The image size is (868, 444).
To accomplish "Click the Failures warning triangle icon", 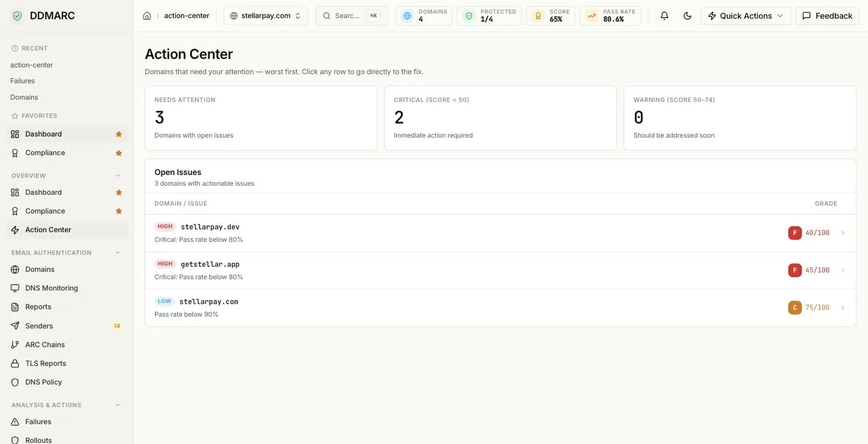I will 15,422.
